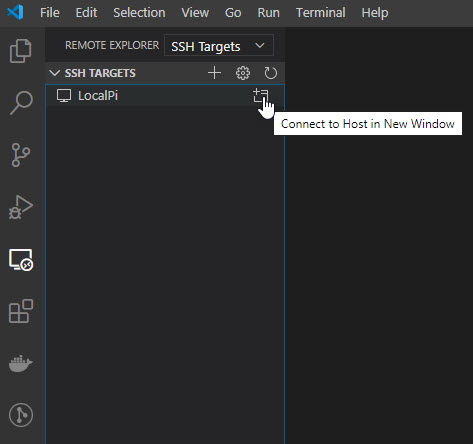
Task: Collapse the SSH TARGETS section
Action: 54,73
